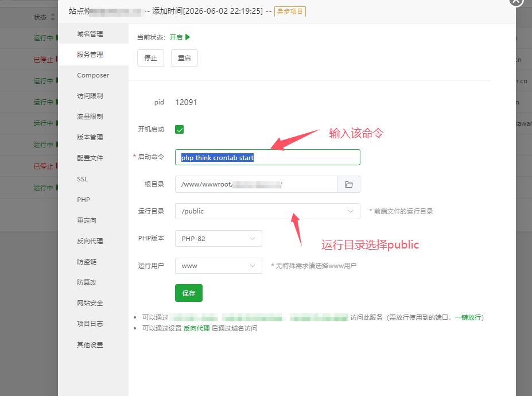Click the 状态 column header text
Screen dimensions: 532x396
coord(40,17)
